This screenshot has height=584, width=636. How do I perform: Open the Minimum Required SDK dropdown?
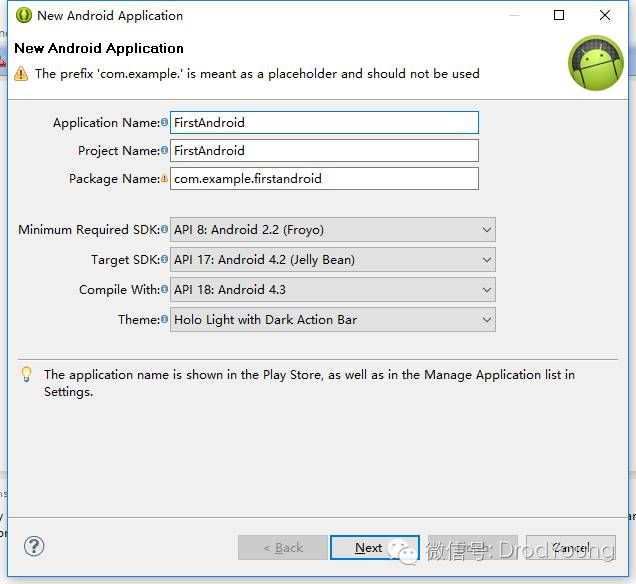(333, 230)
